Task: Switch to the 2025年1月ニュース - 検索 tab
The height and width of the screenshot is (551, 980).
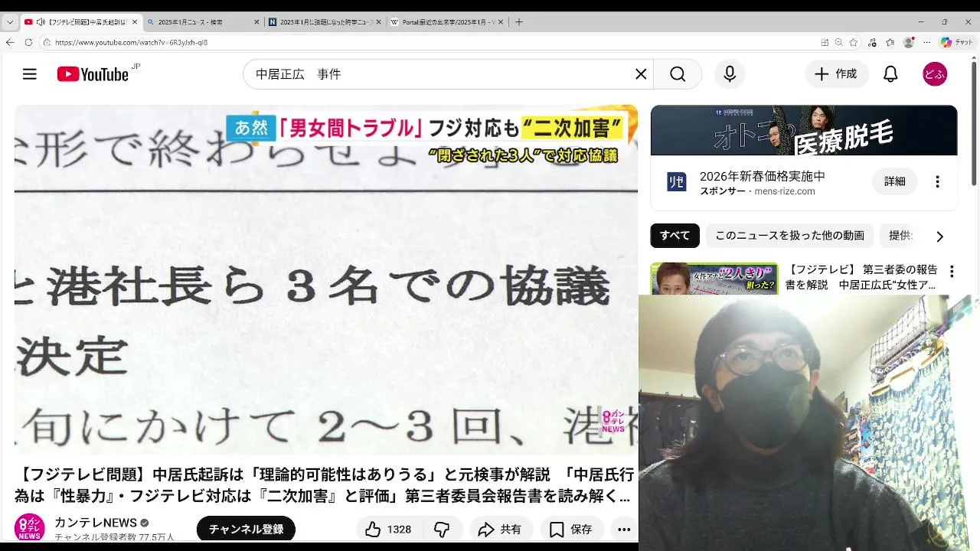Action: click(x=203, y=22)
